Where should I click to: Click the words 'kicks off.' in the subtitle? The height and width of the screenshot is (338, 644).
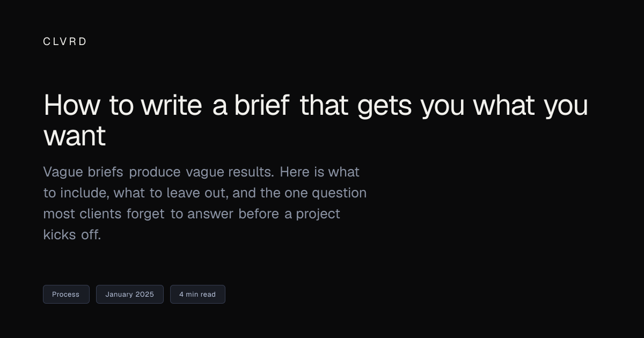click(72, 234)
